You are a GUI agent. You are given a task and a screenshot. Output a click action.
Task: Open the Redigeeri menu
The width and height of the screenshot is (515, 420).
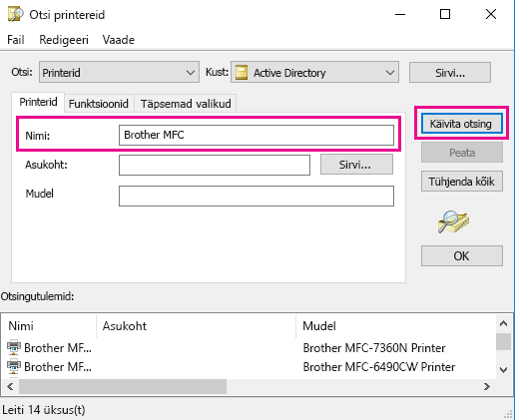pos(64,40)
